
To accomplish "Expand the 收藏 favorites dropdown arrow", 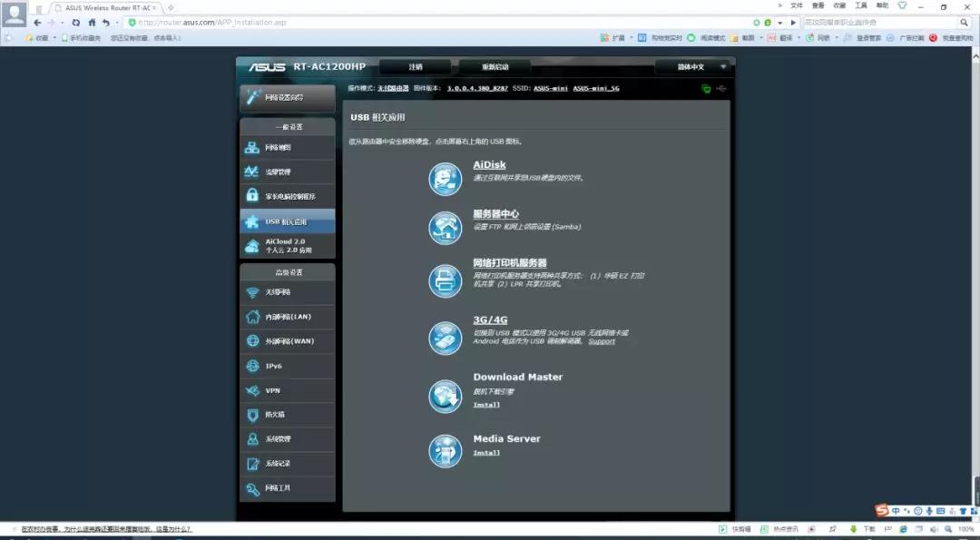I will pos(54,38).
